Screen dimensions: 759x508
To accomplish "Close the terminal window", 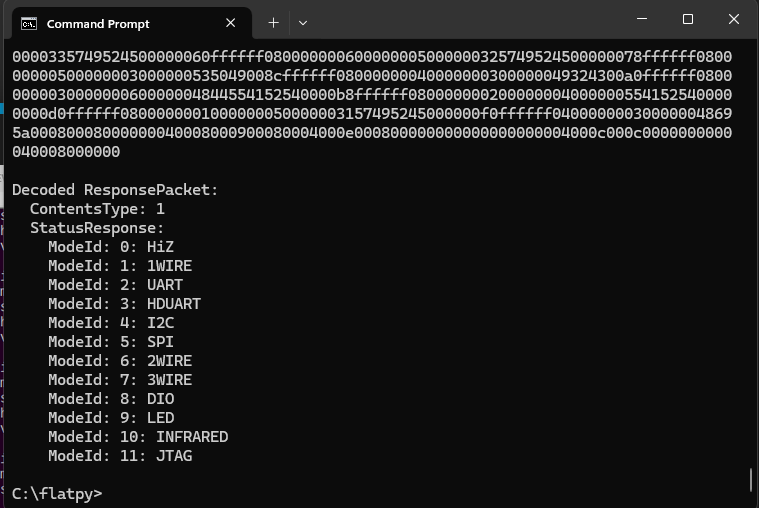I will point(734,19).
